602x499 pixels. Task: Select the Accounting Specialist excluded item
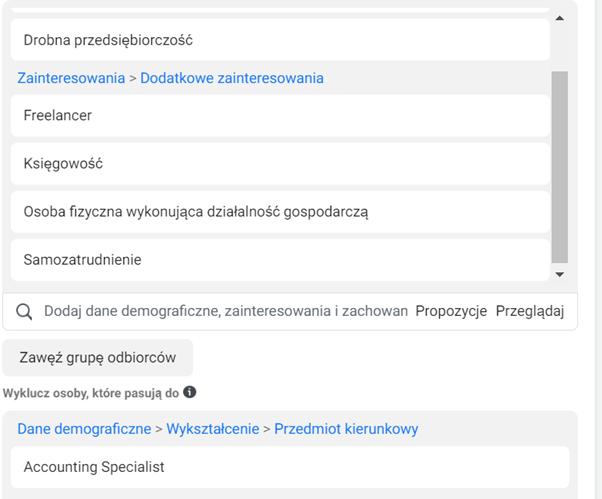[290, 467]
